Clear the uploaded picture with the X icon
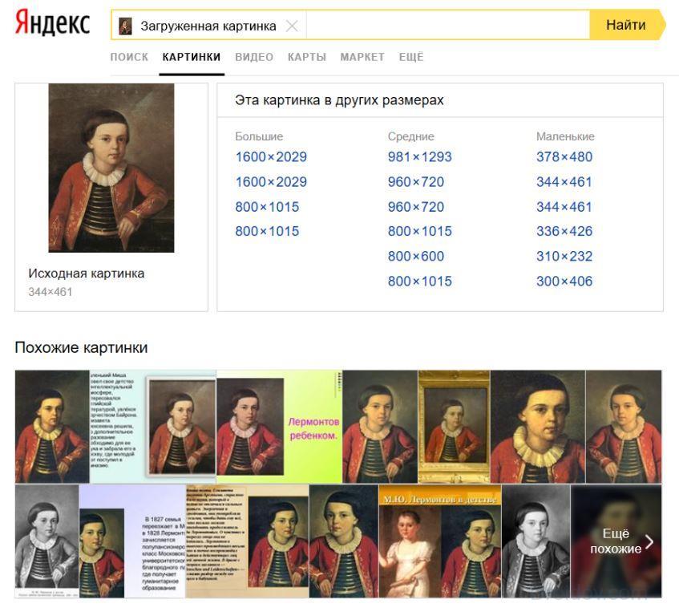The width and height of the screenshot is (679, 616). point(292,26)
